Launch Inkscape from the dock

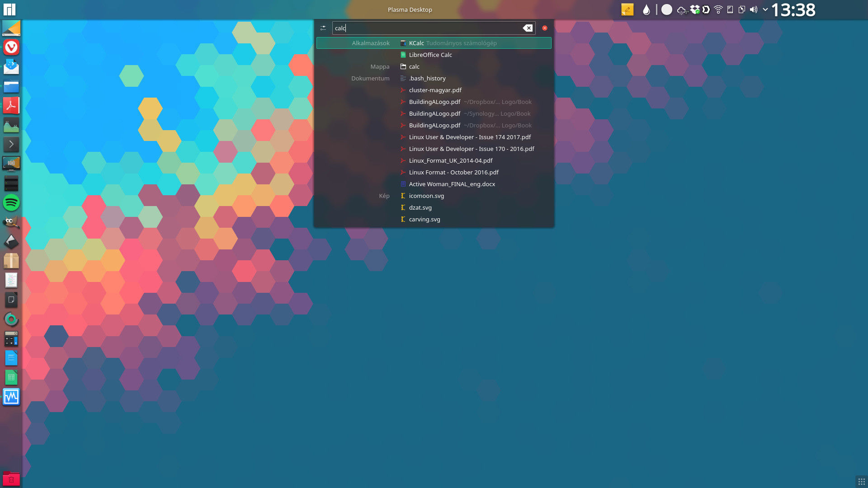coord(11,241)
